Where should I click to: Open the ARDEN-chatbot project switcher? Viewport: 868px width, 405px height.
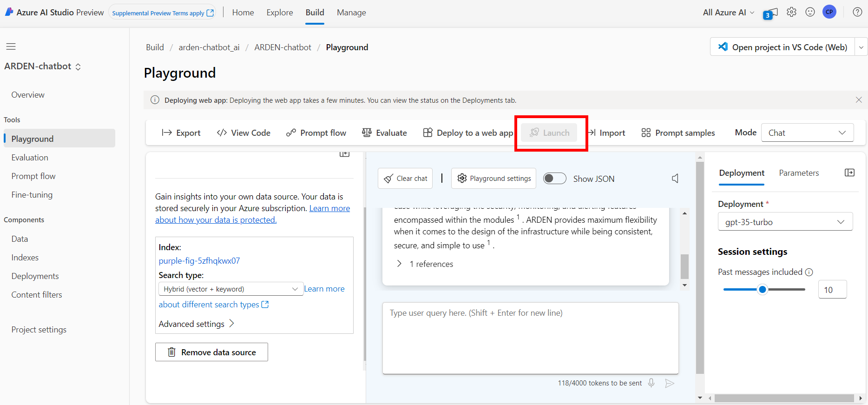(x=43, y=66)
